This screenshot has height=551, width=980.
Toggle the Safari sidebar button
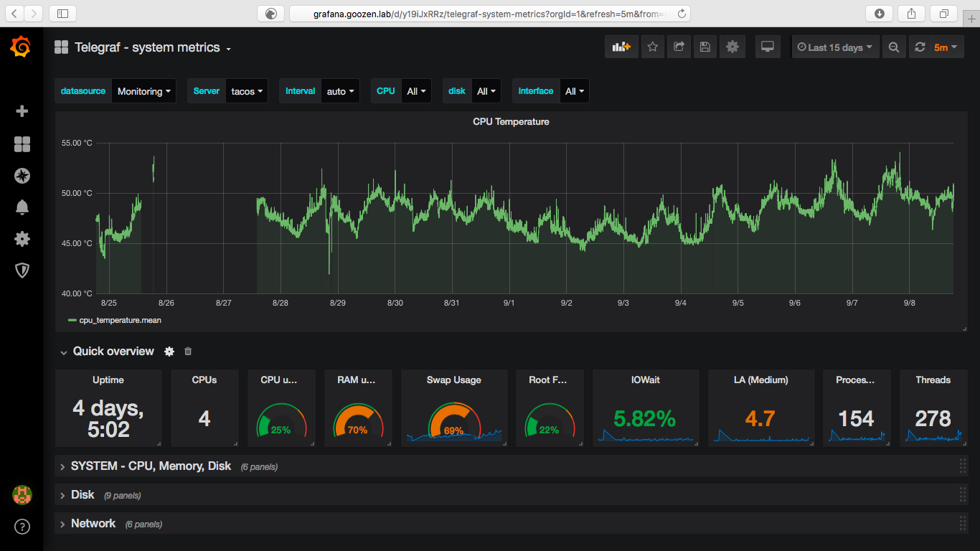point(63,14)
